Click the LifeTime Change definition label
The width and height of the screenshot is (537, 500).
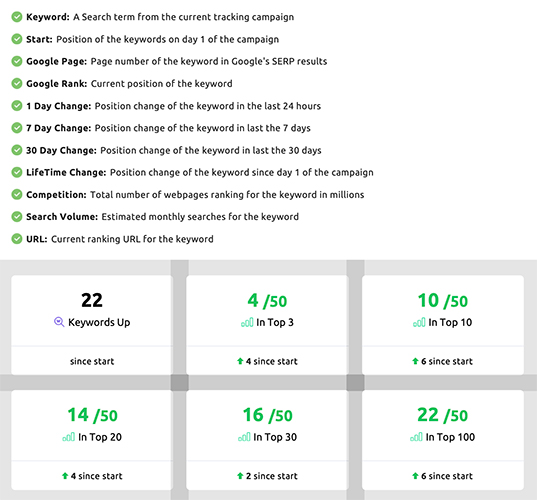click(66, 172)
